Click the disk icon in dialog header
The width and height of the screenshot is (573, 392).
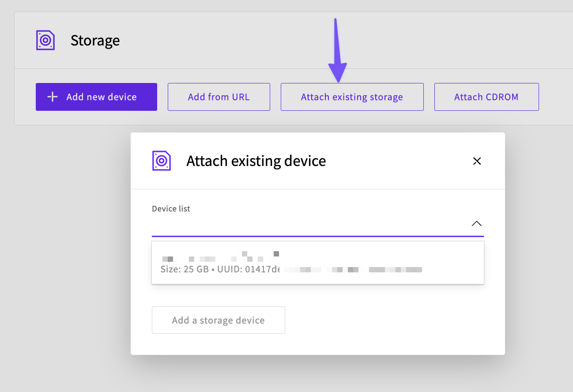click(162, 161)
